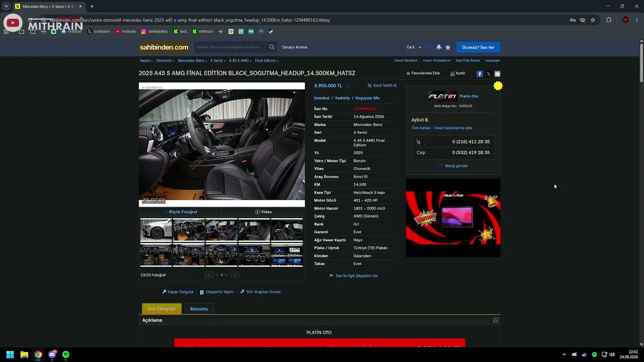
Task: Open Chrome's three-dot menu
Action: coord(637,20)
